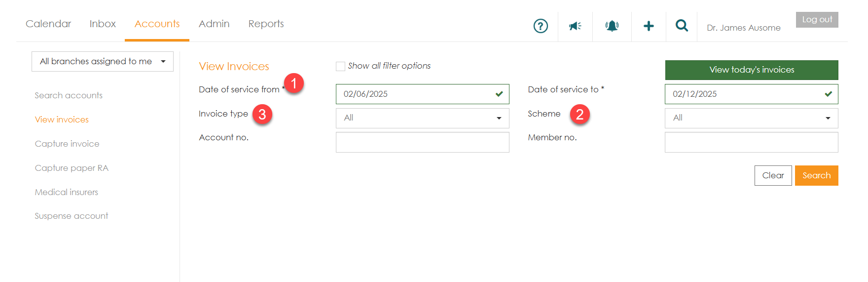Screen dimensions: 868x282
Task: Open the Reports tab
Action: 266,24
